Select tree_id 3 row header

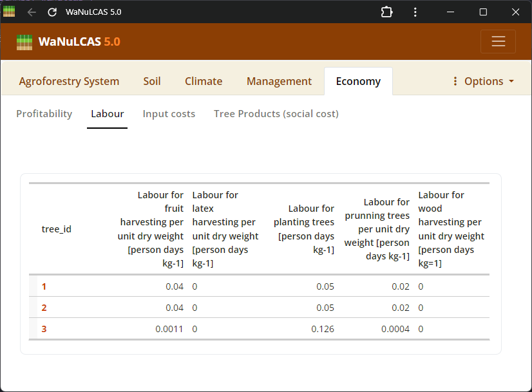pos(44,329)
